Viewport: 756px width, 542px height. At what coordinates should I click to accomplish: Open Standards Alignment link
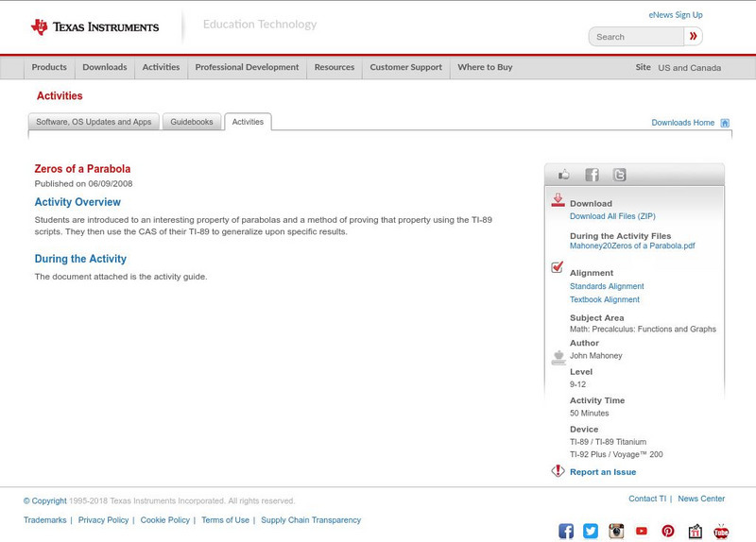click(607, 286)
